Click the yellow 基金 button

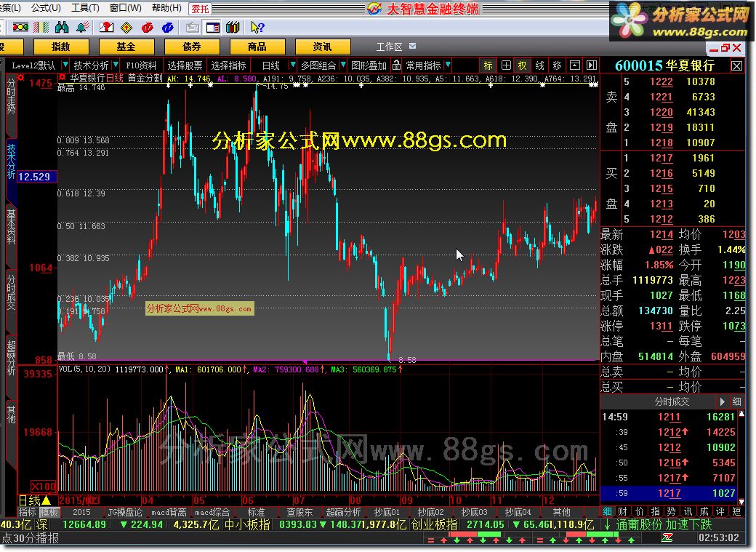[126, 47]
